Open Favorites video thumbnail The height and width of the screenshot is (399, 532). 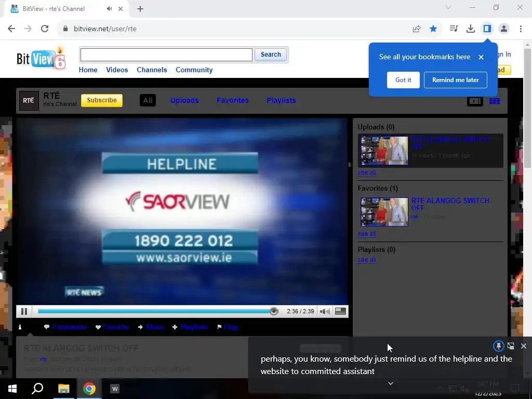coord(384,212)
